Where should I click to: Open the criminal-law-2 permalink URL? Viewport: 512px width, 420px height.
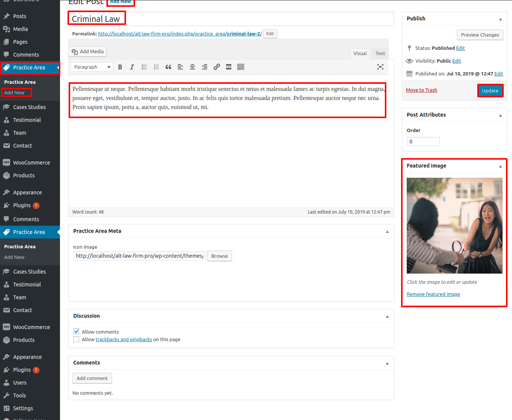[180, 34]
